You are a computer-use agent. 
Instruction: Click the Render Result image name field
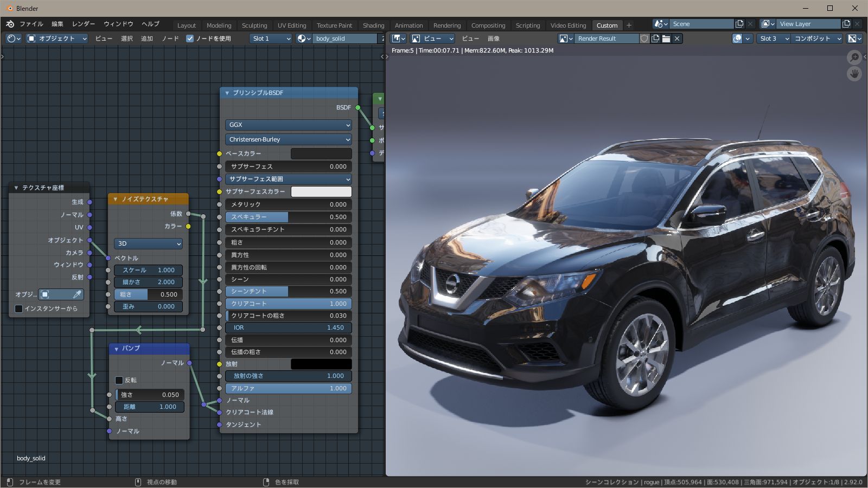click(607, 38)
